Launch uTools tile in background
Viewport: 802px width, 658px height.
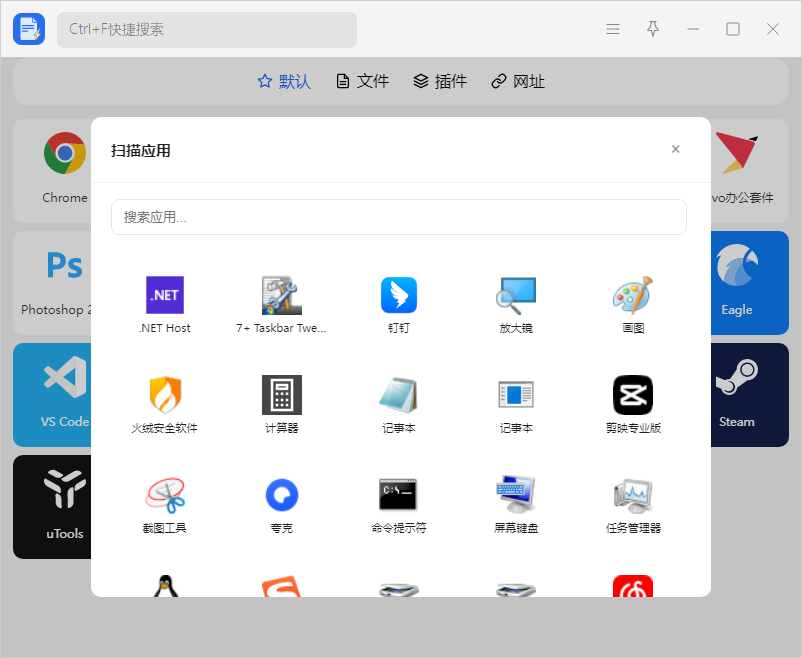click(x=52, y=507)
